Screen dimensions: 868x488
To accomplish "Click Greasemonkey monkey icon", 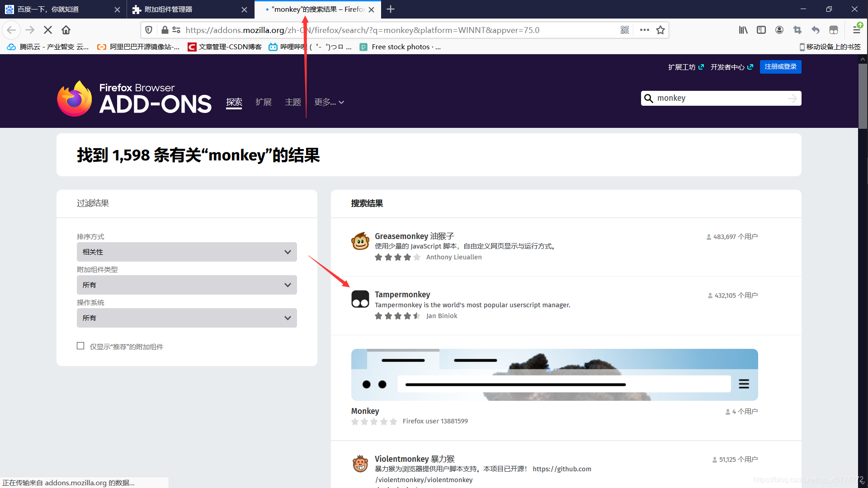I will [360, 241].
